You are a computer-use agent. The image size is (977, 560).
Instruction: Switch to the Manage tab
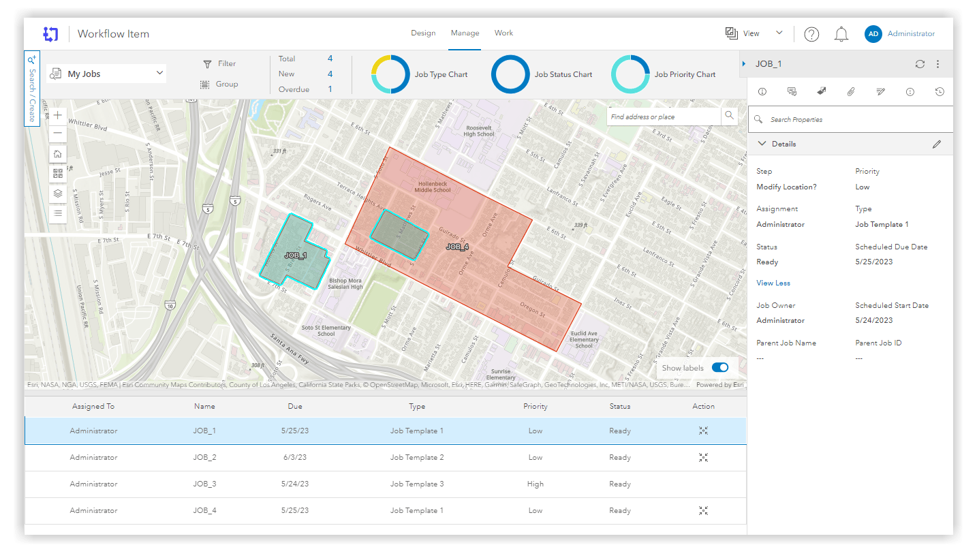tap(465, 33)
